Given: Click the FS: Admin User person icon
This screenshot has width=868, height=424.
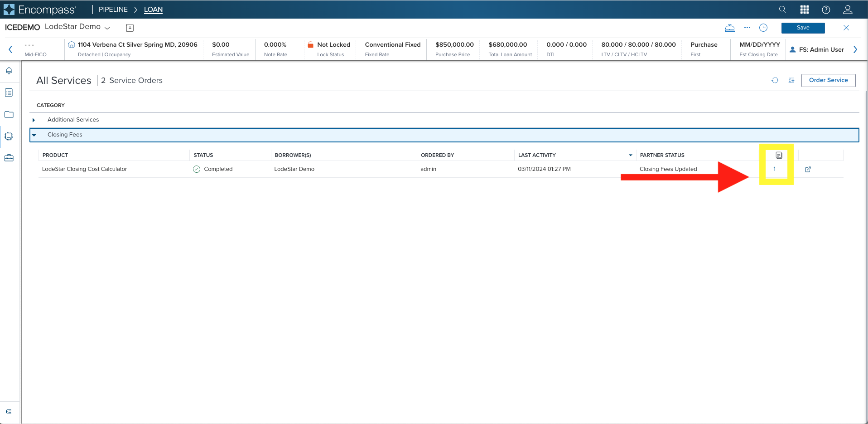Looking at the screenshot, I should coord(793,49).
